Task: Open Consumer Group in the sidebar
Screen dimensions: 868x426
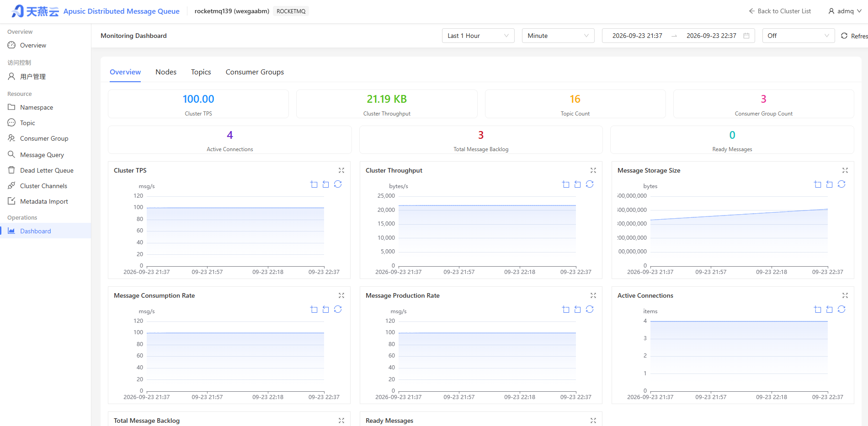Action: tap(46, 138)
